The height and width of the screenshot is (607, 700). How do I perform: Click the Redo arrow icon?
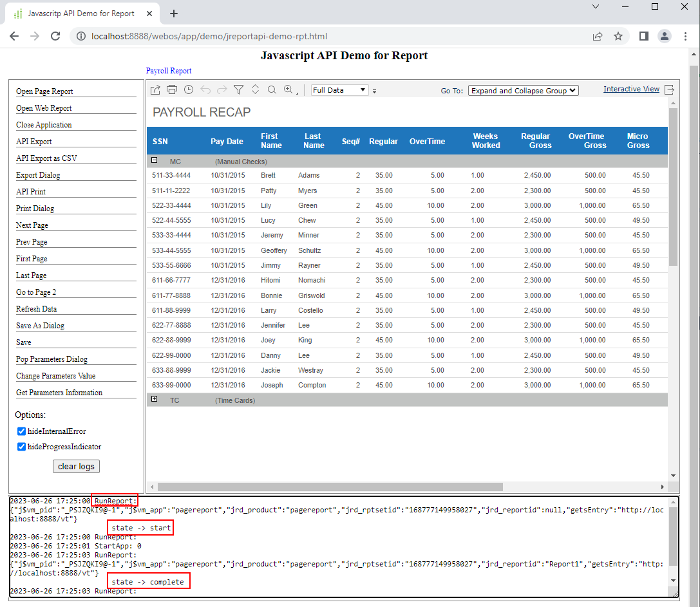point(222,89)
